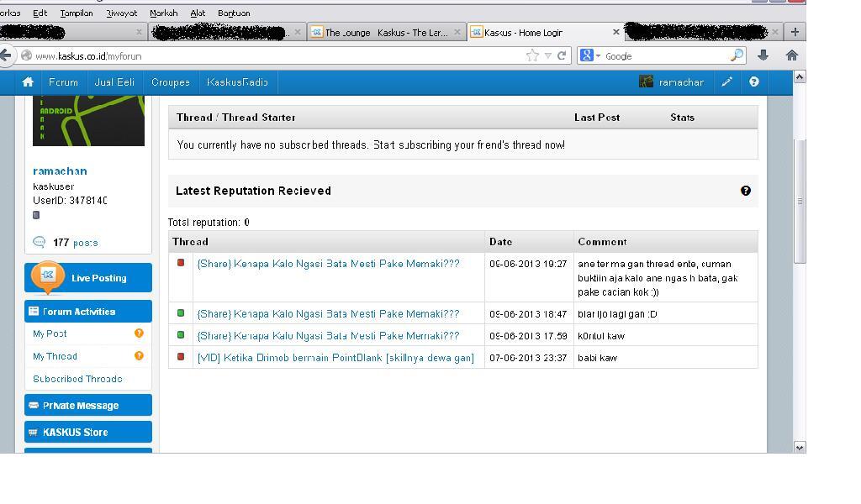Screen dimensions: 861x504
Task: Open the KASKUS Store button
Action: [88, 432]
